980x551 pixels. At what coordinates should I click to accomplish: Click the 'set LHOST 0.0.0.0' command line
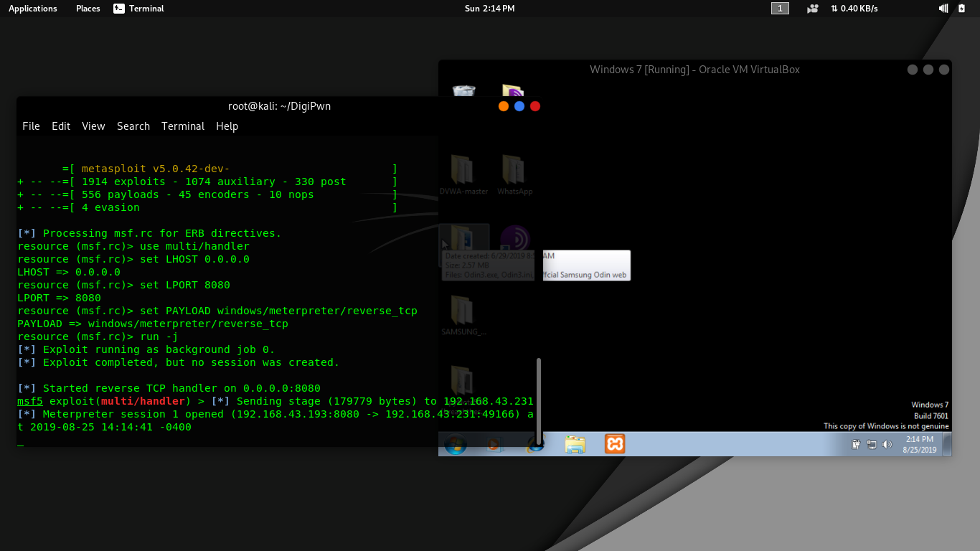(x=133, y=260)
